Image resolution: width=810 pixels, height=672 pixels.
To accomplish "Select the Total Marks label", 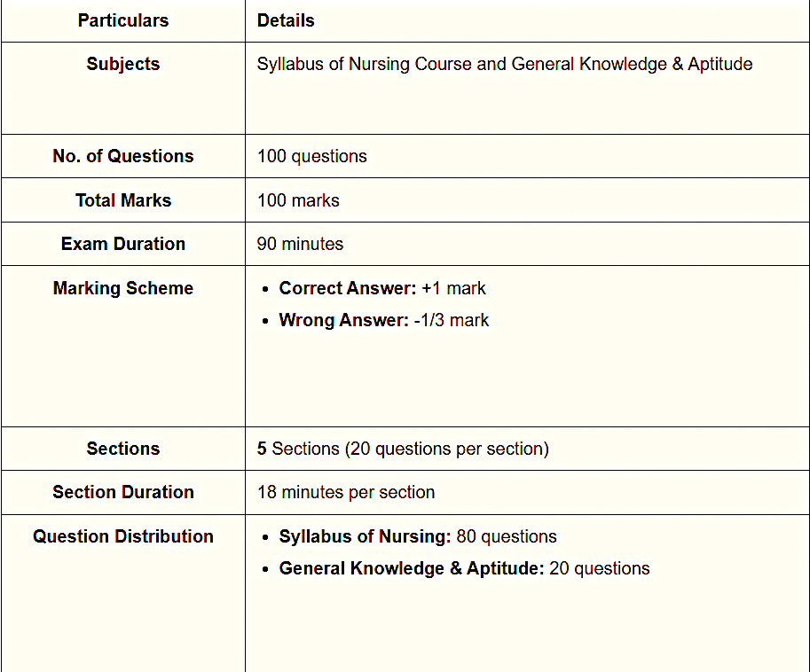I will (x=122, y=200).
